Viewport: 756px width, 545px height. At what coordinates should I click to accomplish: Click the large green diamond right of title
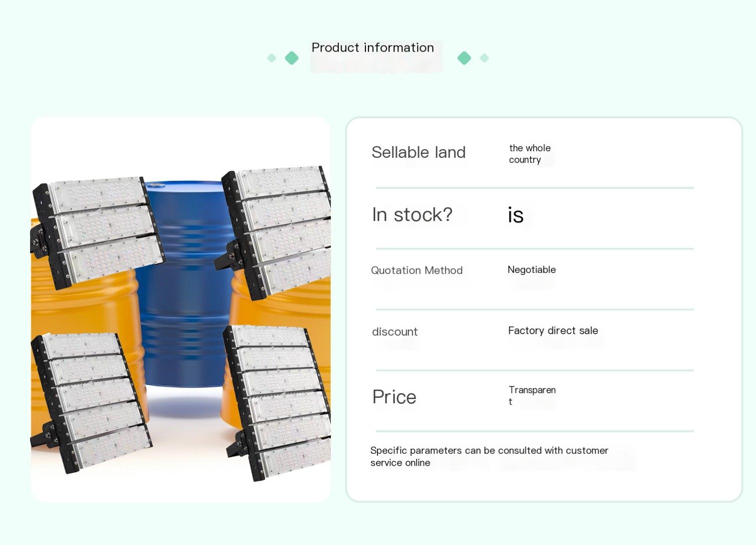coord(464,58)
